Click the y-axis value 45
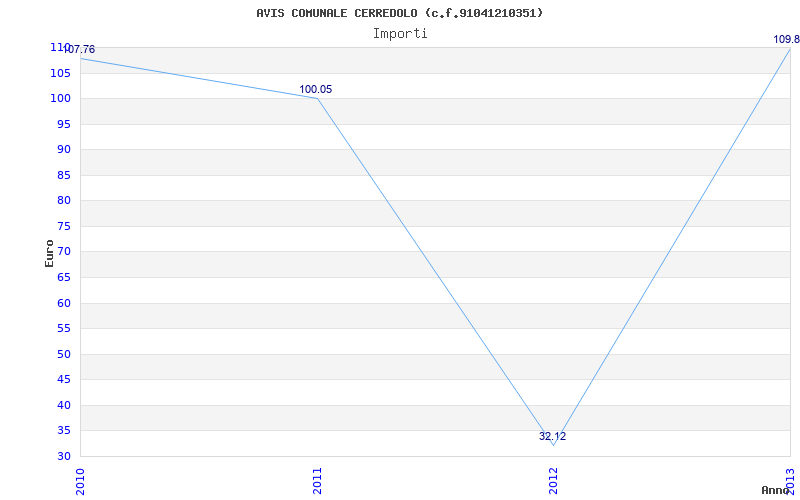The height and width of the screenshot is (500, 800). pos(63,380)
